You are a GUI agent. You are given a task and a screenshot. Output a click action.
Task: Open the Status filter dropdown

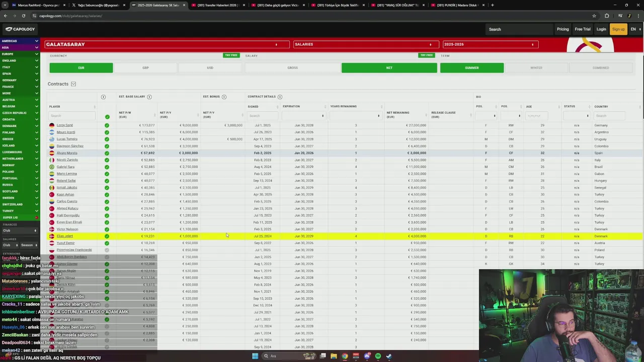576,116
